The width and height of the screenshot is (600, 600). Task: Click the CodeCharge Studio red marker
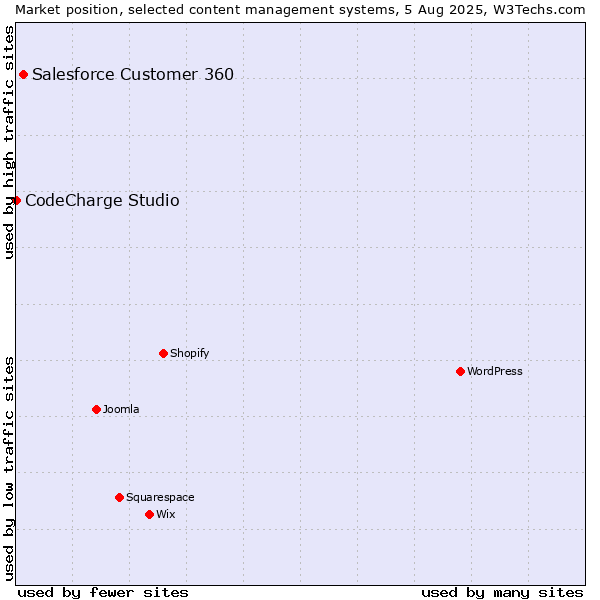(x=16, y=201)
